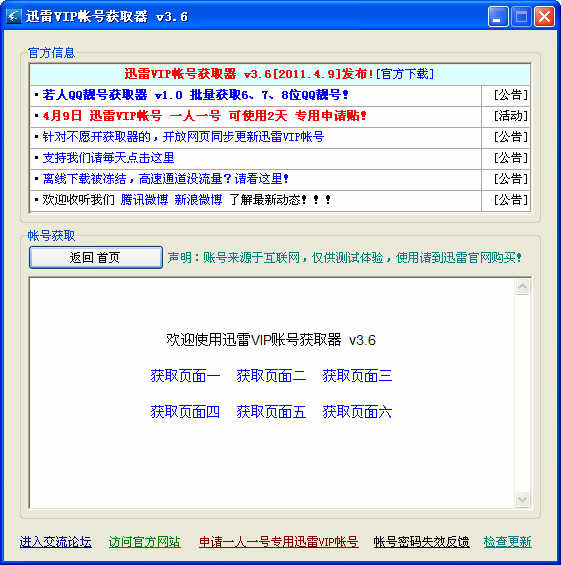Screen dimensions: 561x565
Task: Click the [活动] tag in the 4月9日 row
Action: (511, 116)
